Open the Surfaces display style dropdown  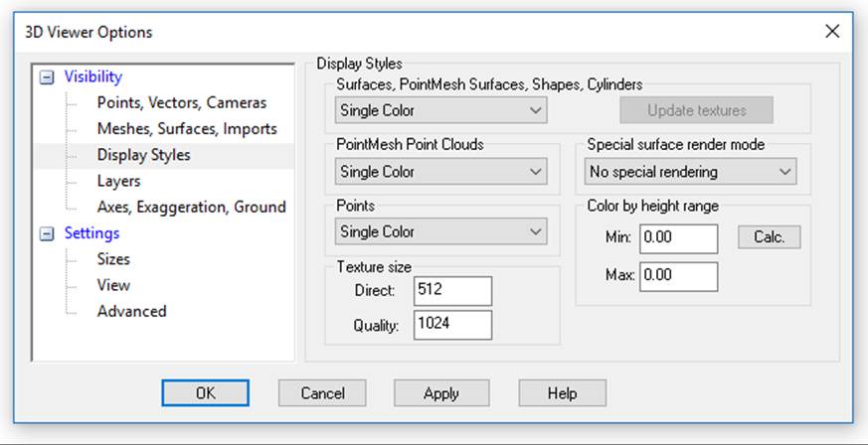click(x=440, y=110)
